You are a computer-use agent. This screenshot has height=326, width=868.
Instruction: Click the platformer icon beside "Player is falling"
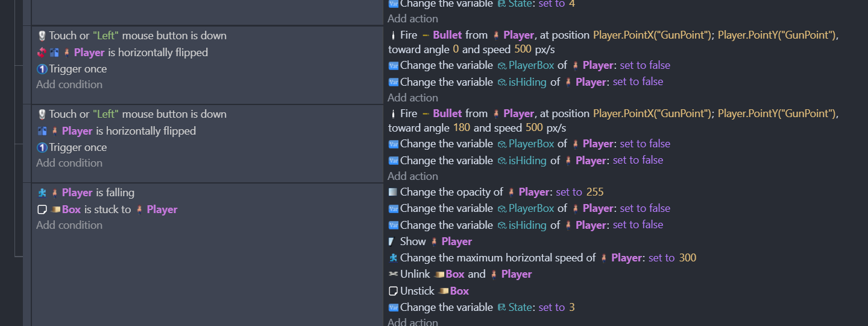click(x=42, y=193)
